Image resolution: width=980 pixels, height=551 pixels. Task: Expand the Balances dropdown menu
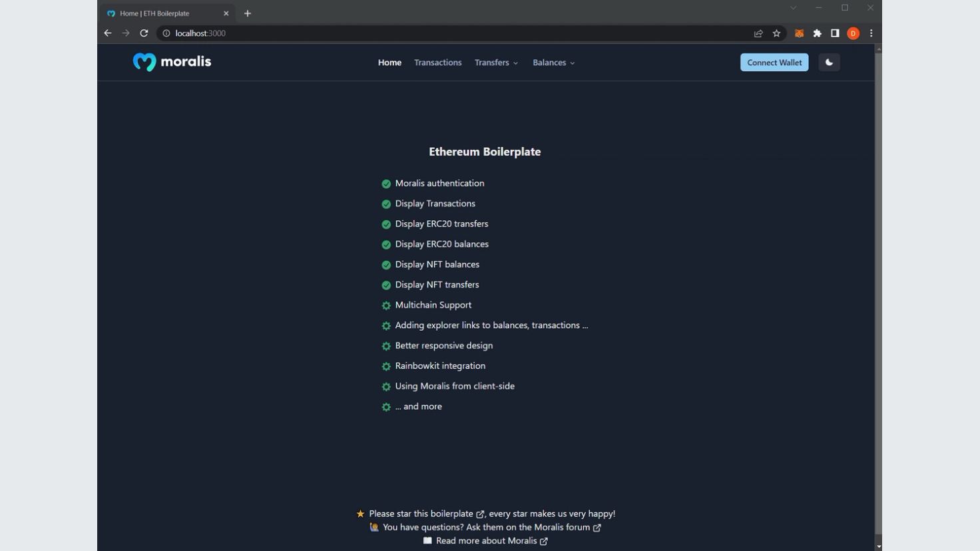[x=553, y=63]
